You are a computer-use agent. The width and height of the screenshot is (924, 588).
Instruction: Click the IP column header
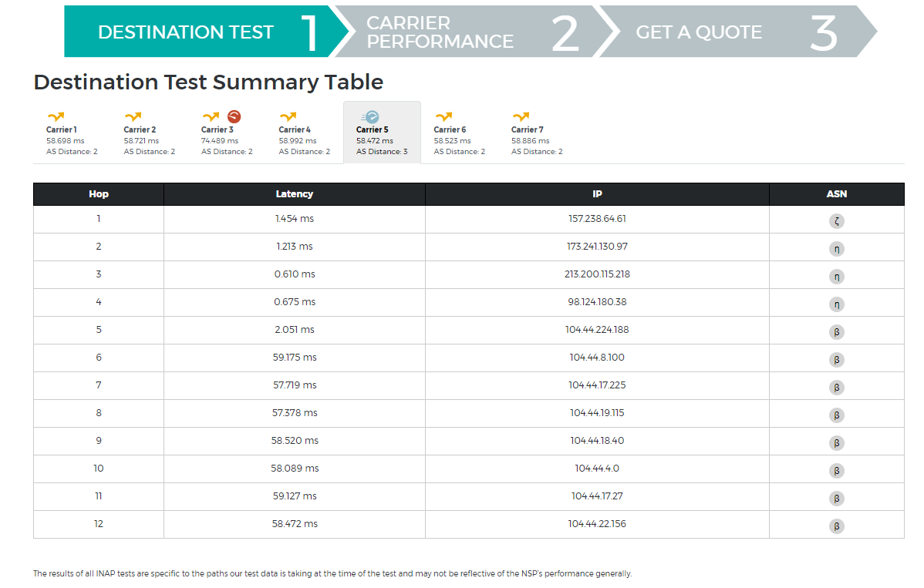[597, 194]
